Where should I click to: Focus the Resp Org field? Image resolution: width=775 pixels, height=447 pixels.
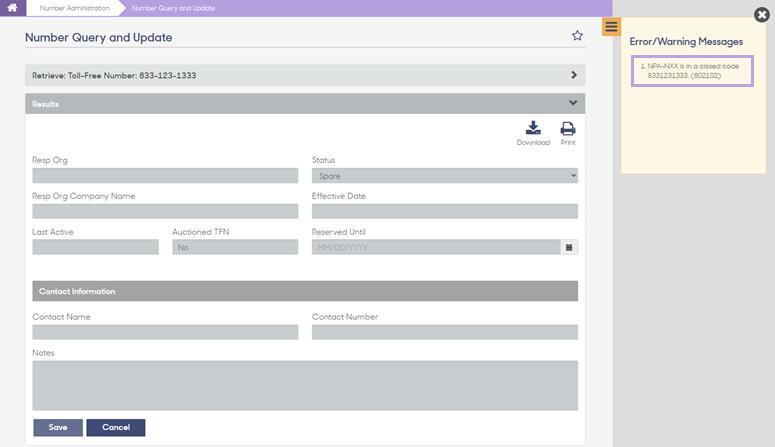click(165, 176)
